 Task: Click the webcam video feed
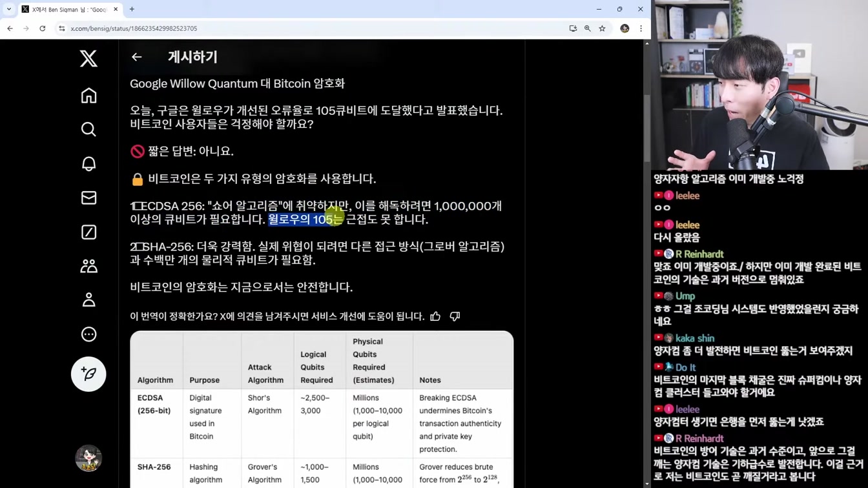click(x=759, y=85)
